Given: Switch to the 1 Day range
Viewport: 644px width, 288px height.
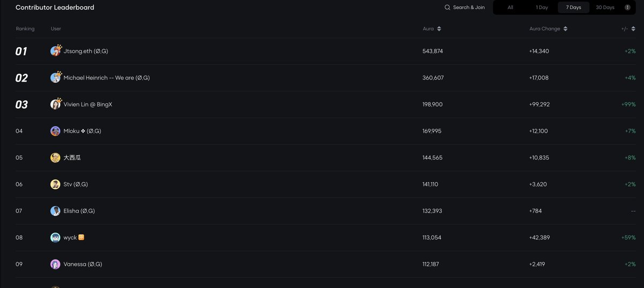Looking at the screenshot, I should tap(542, 8).
